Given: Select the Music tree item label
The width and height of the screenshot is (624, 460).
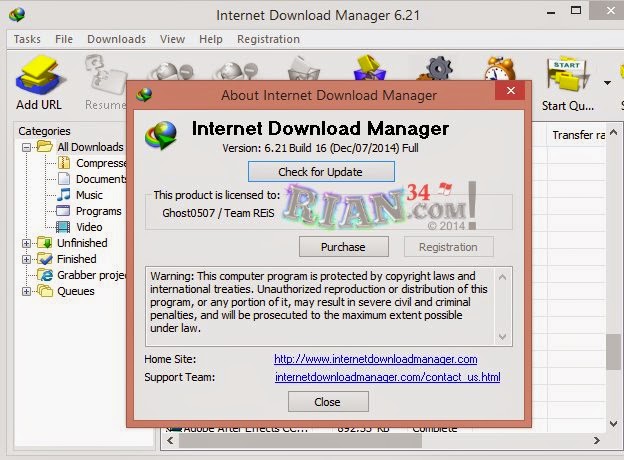Looking at the screenshot, I should coord(89,195).
